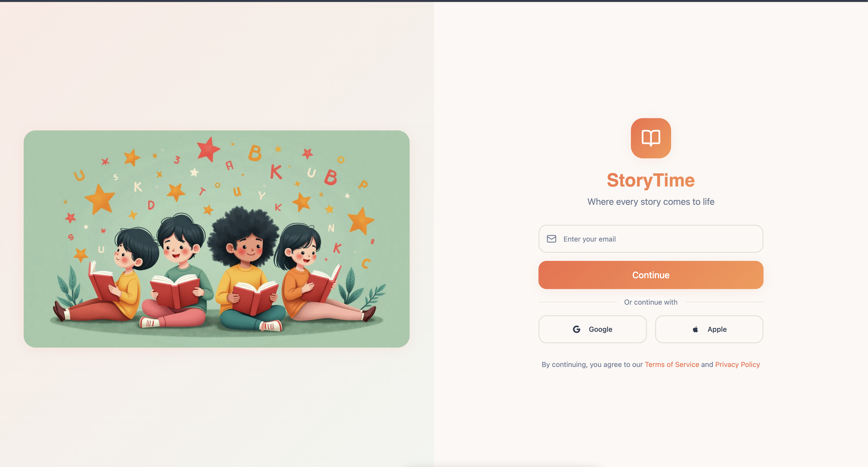Click the tagline Where every story comes to life
This screenshot has height=467, width=868.
[651, 202]
